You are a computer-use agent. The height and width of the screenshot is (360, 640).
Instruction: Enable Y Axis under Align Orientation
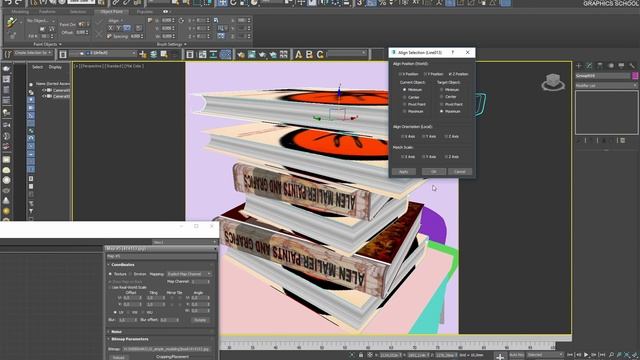[424, 136]
